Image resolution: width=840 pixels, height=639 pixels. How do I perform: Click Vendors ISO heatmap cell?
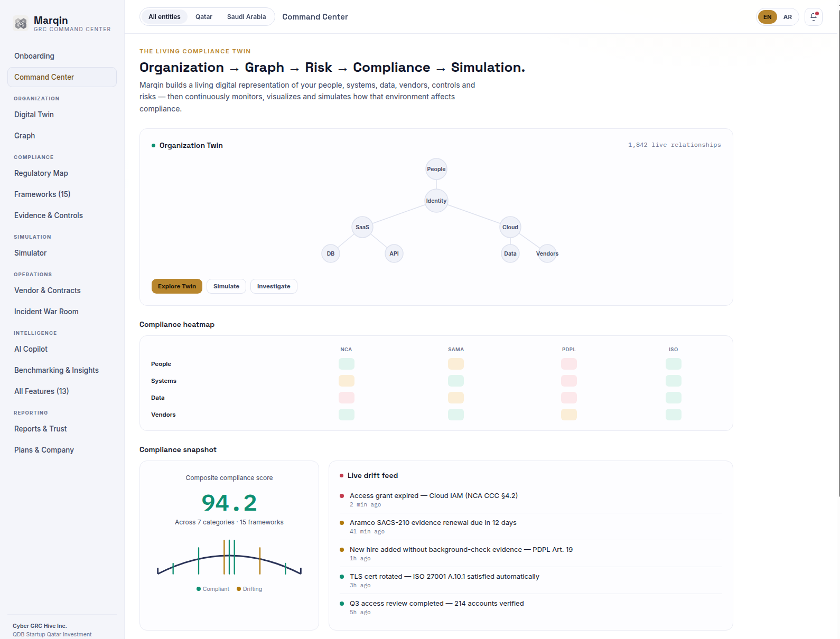click(x=674, y=415)
